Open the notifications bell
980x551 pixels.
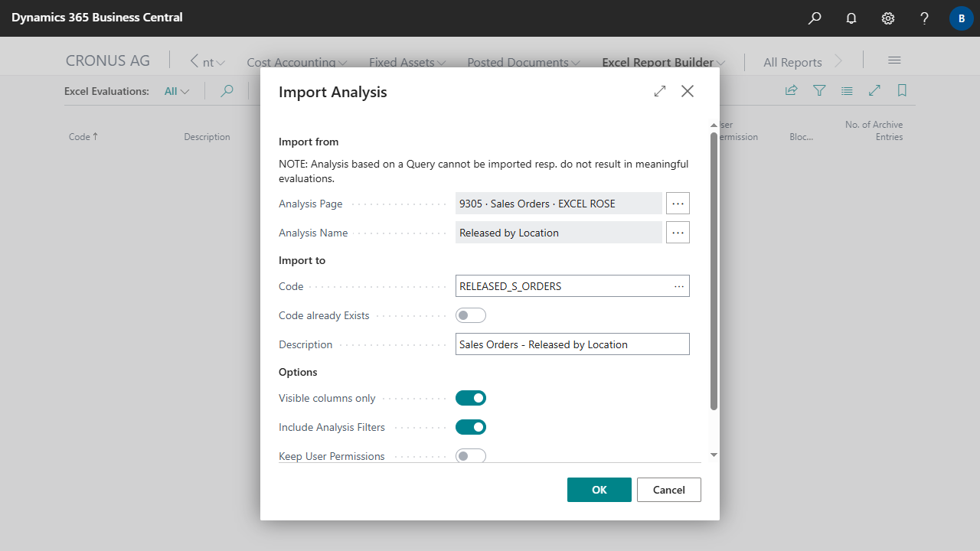(x=851, y=18)
